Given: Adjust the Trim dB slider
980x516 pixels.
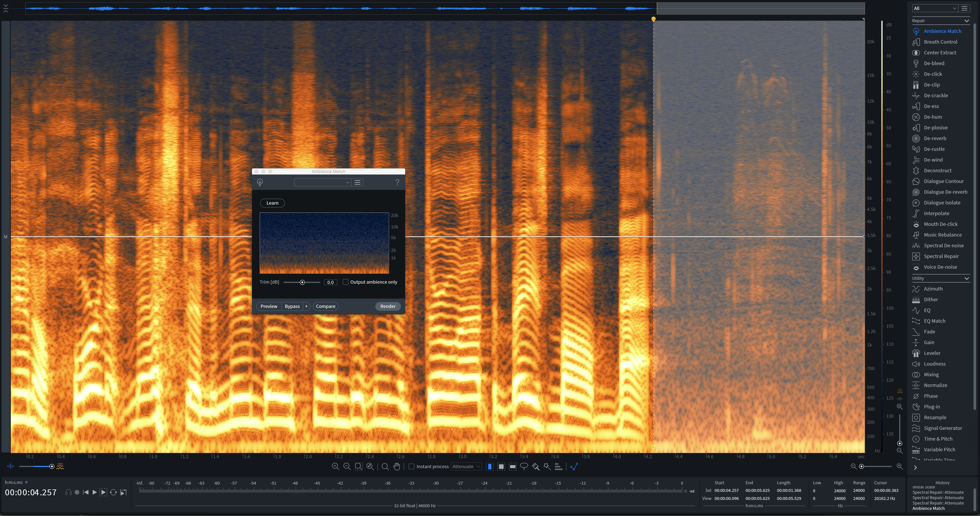Looking at the screenshot, I should (x=302, y=282).
